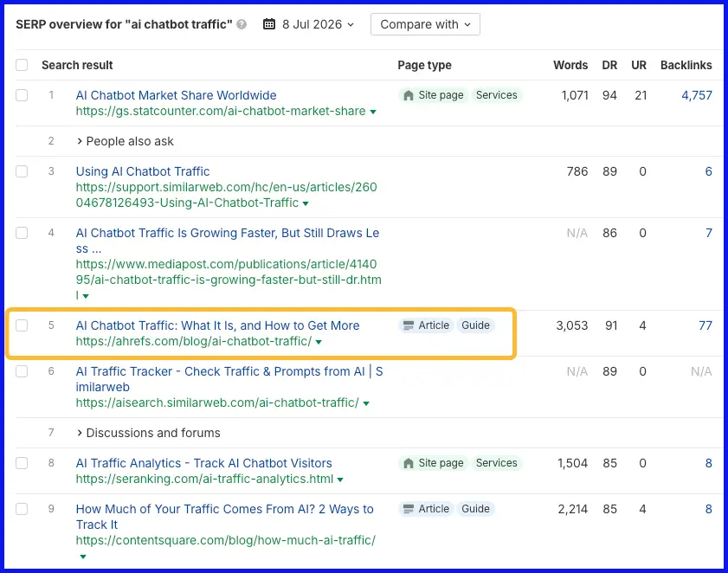Click the help icon next to SERP overview title
This screenshot has width=728, height=573.
point(242,24)
